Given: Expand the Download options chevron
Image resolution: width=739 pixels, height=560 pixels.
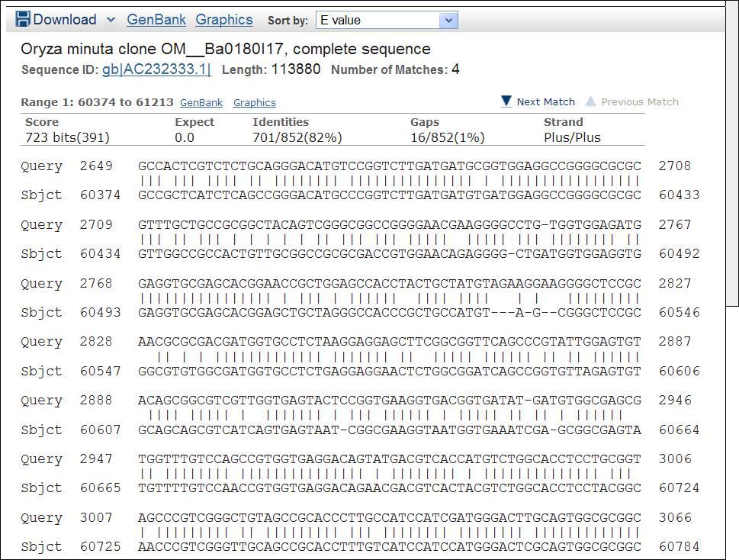Looking at the screenshot, I should coord(111,20).
